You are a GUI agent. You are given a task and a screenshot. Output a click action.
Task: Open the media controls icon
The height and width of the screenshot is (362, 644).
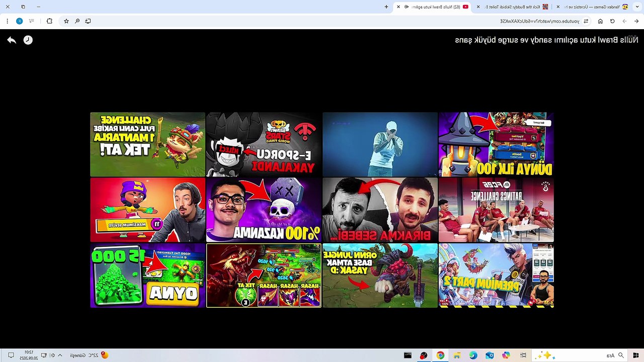click(32, 21)
